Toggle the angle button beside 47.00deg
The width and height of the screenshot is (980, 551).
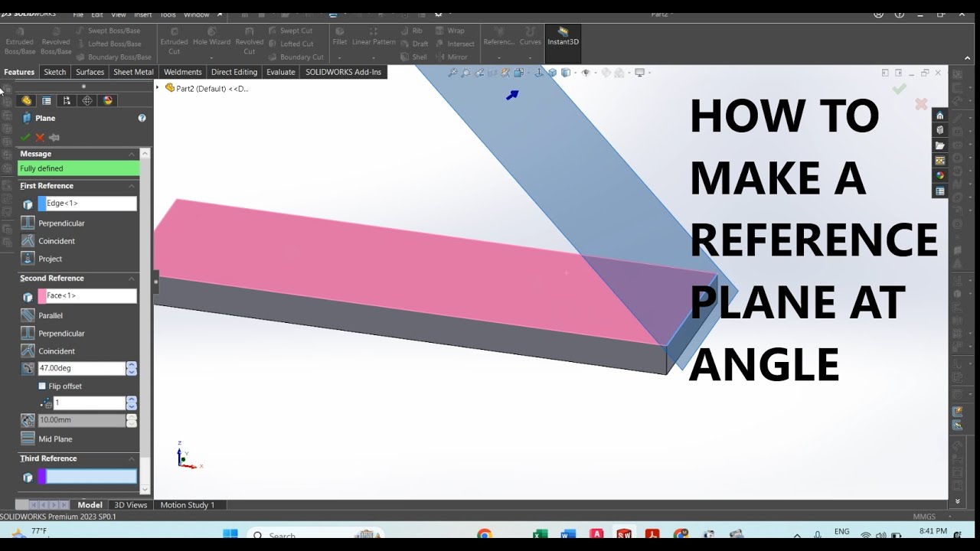click(28, 368)
